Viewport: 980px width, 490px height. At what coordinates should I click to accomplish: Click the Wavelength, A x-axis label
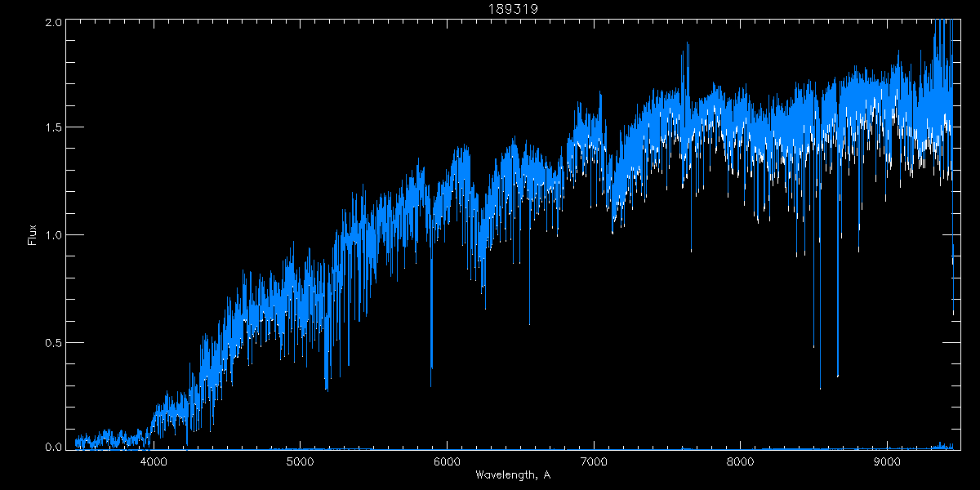pyautogui.click(x=513, y=474)
